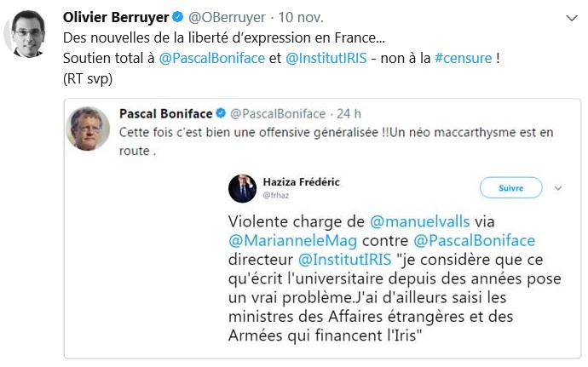Open Haziza Frédéric's small avatar
This screenshot has height=367, width=588.
[x=241, y=188]
